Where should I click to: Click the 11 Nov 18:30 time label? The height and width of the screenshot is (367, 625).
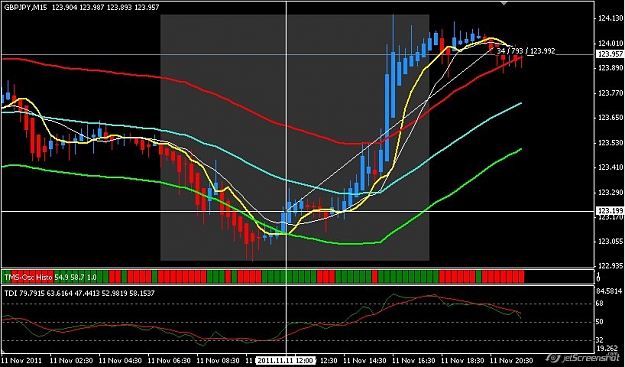click(x=463, y=360)
